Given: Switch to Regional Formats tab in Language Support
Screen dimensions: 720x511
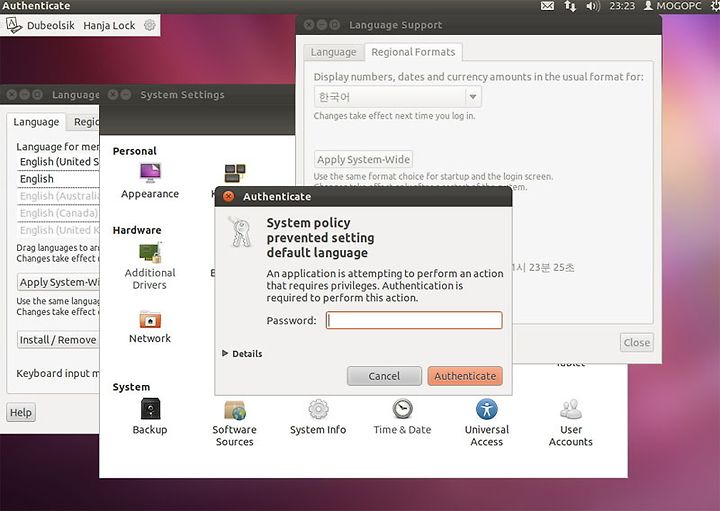Looking at the screenshot, I should tap(413, 52).
